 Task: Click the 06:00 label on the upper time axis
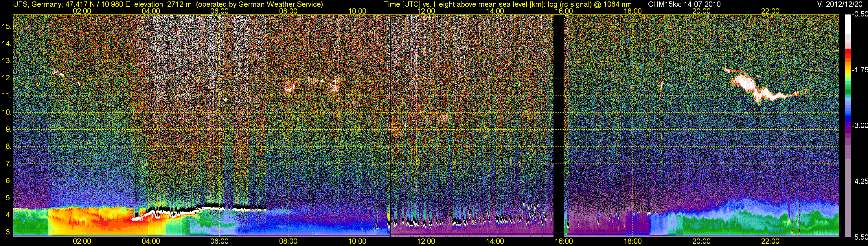219,11
